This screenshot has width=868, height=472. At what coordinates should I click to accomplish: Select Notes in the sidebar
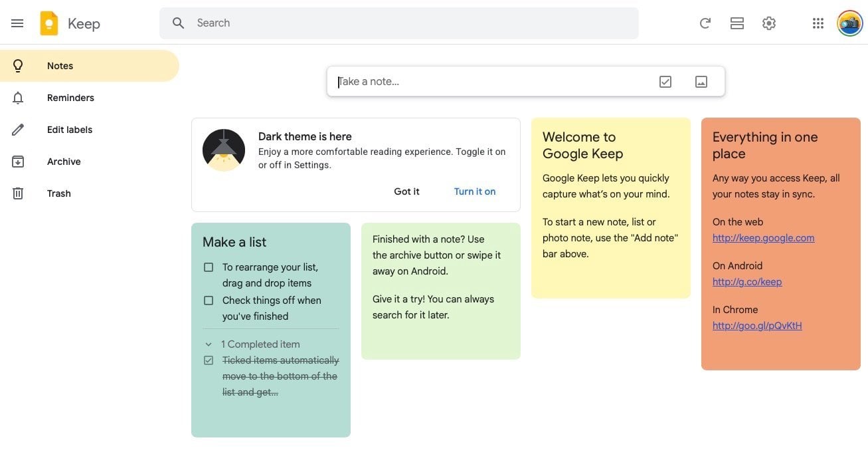[x=60, y=65]
